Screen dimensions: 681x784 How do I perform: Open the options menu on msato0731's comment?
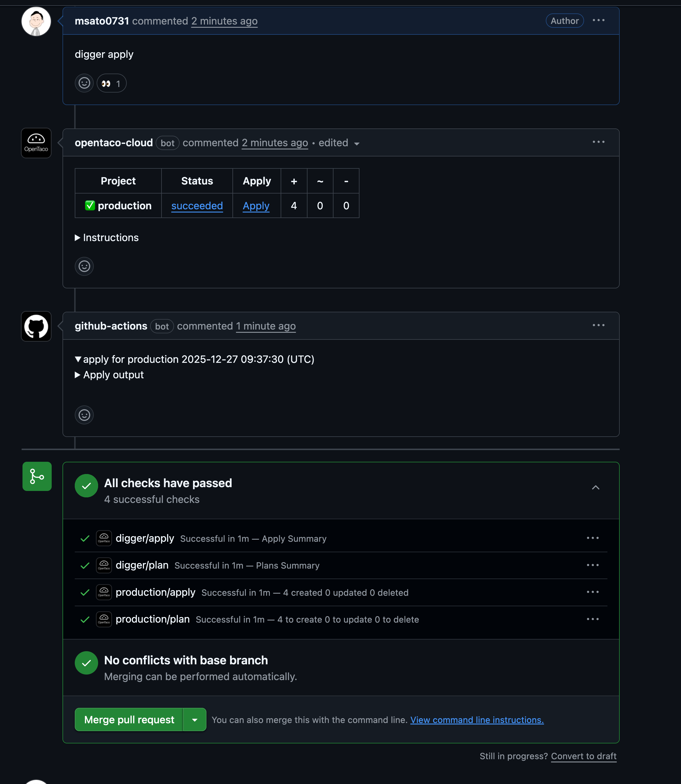[x=599, y=20]
